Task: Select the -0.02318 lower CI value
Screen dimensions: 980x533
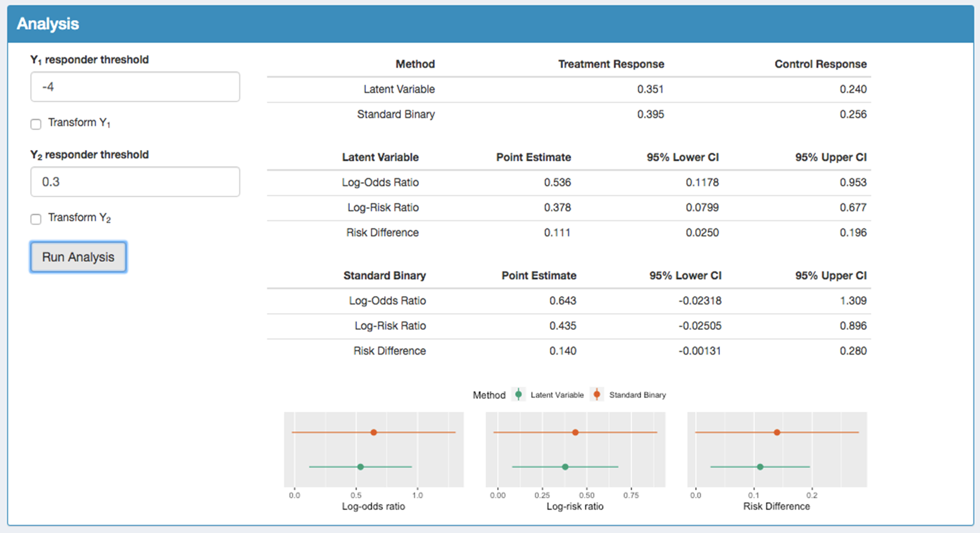Action: coord(700,300)
